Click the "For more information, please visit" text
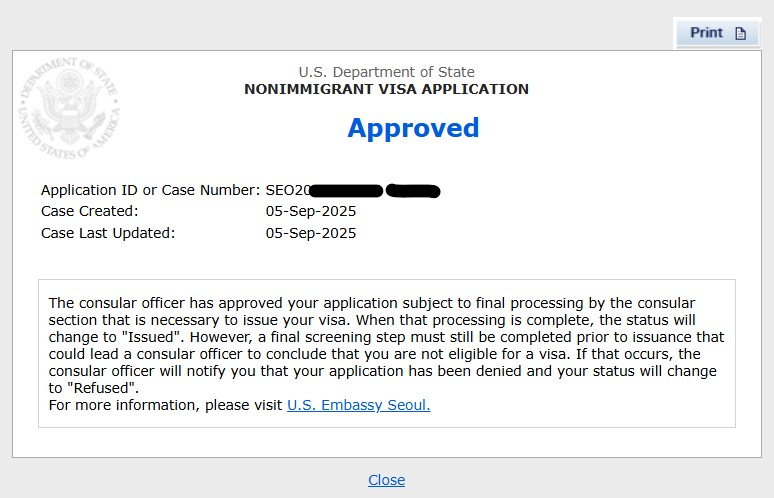Screen dimensions: 774x498 click(166, 405)
